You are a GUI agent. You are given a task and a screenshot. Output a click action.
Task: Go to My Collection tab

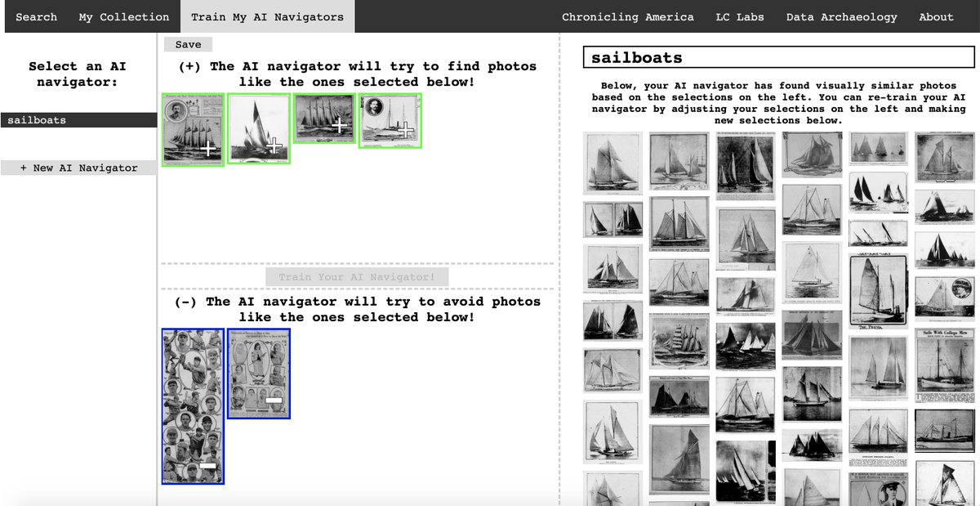[124, 16]
